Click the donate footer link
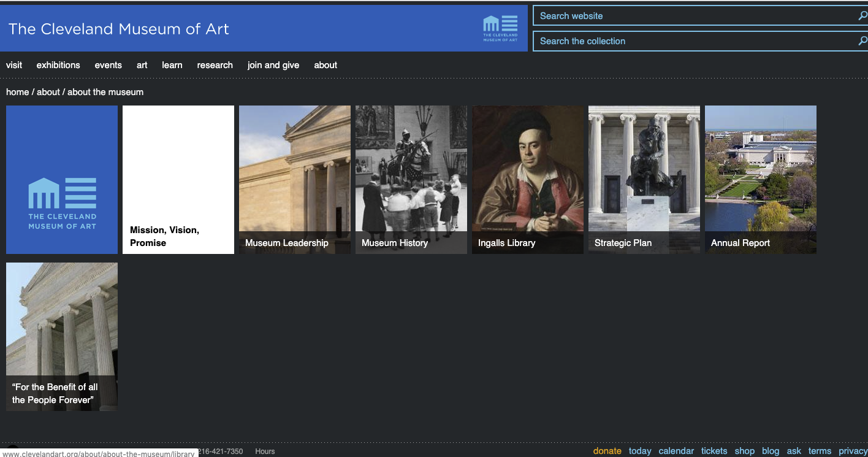 pos(607,451)
